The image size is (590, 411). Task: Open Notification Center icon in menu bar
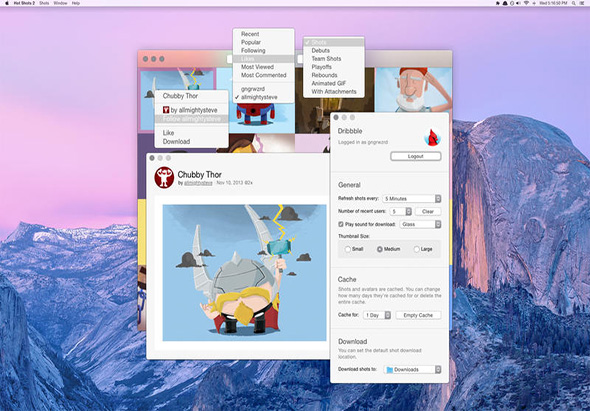[582, 3]
